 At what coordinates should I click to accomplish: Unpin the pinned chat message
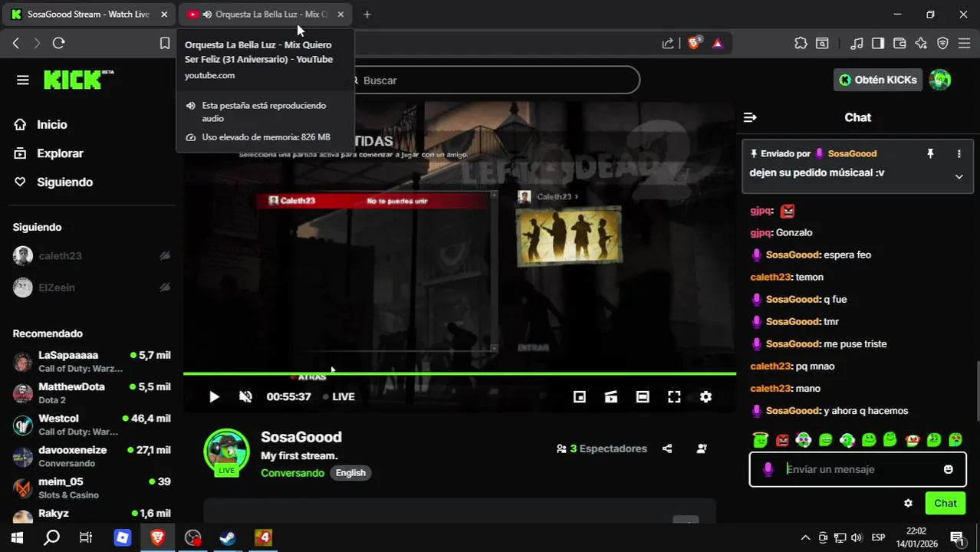coord(930,153)
